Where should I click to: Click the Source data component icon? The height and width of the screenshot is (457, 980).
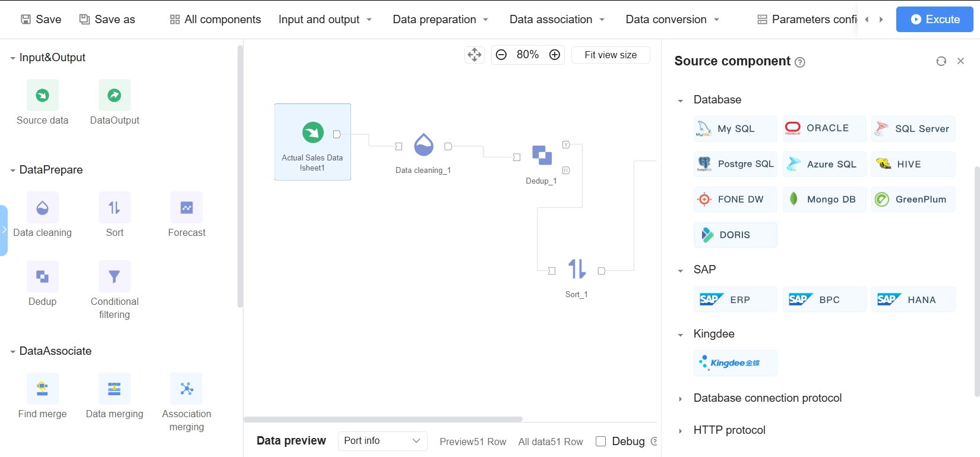click(43, 95)
